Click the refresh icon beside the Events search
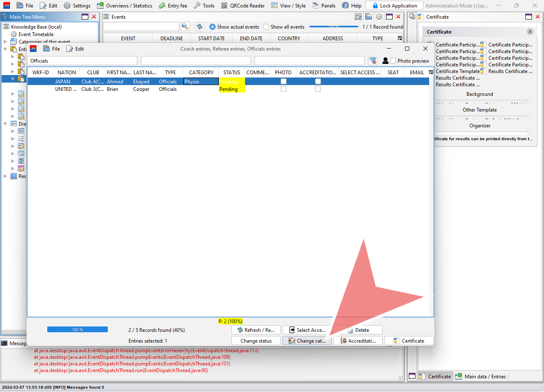The width and height of the screenshot is (544, 392). 199,27
